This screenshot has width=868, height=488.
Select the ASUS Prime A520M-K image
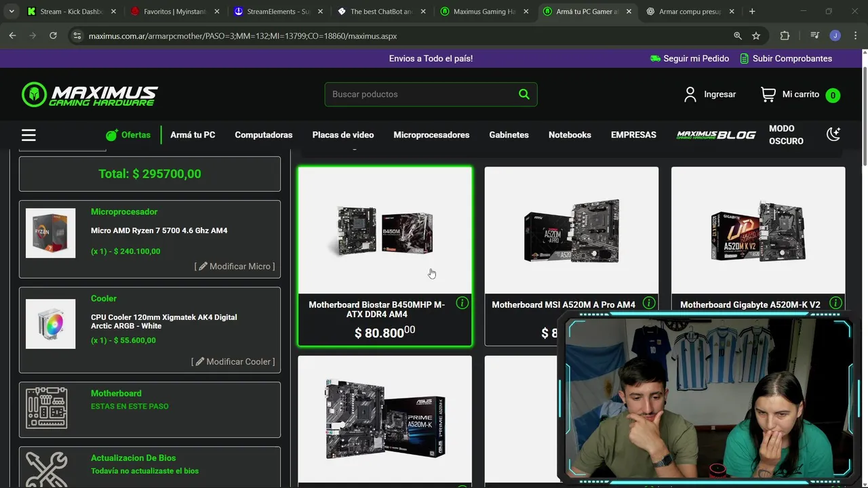[x=385, y=419]
